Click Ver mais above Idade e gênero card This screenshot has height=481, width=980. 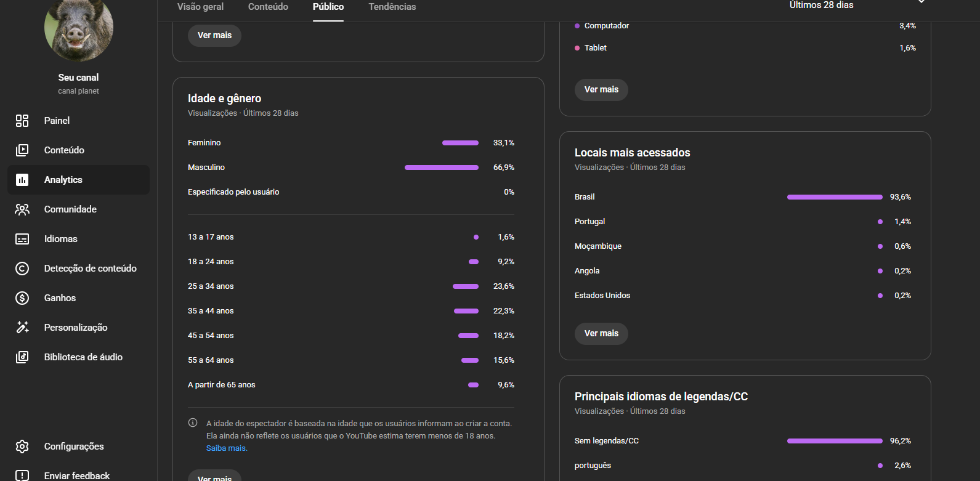pos(214,36)
